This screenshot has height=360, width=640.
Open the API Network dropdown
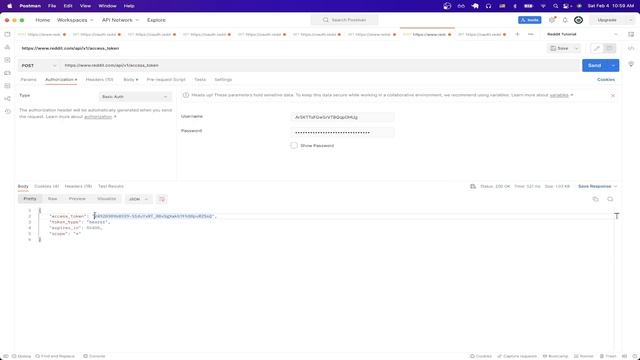pos(120,20)
